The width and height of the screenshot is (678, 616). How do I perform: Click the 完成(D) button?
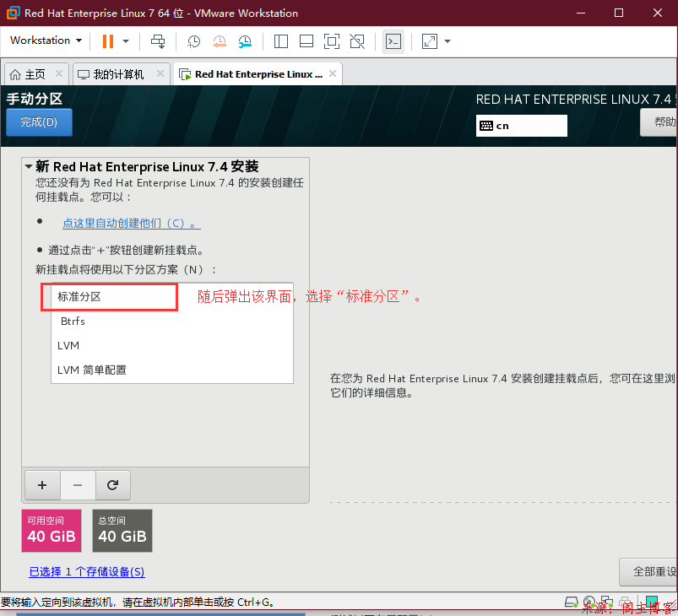pyautogui.click(x=39, y=122)
